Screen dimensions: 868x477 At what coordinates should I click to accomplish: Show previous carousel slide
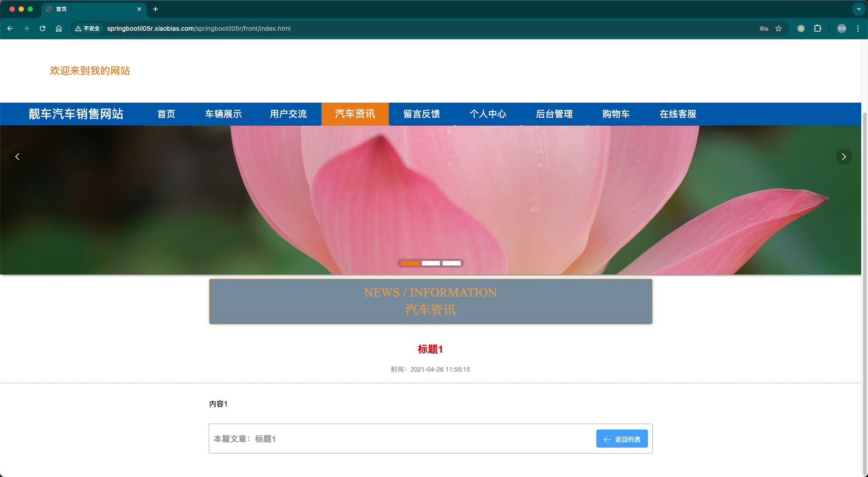[x=17, y=157]
